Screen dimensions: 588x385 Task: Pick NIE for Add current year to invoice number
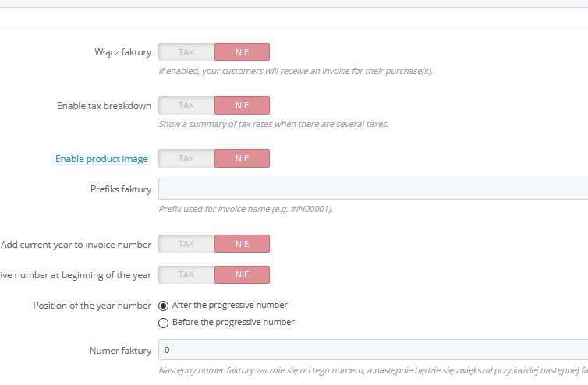[x=242, y=244]
